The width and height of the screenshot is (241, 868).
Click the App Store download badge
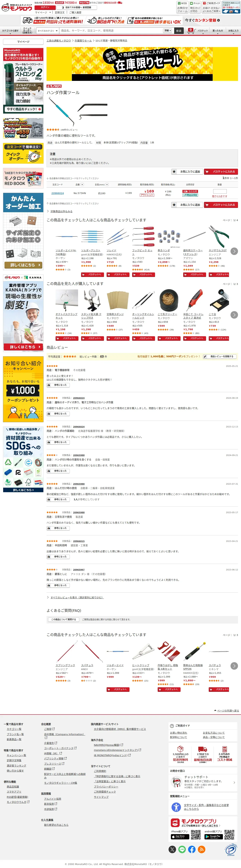[180, 836]
